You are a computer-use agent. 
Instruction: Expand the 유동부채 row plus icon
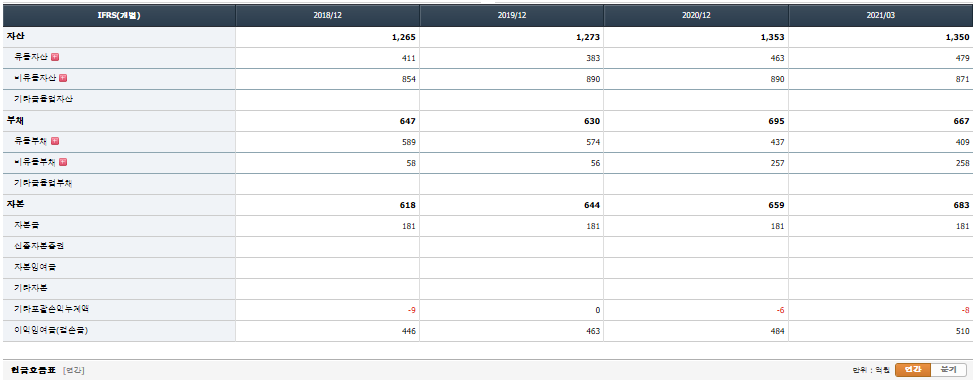[55, 141]
